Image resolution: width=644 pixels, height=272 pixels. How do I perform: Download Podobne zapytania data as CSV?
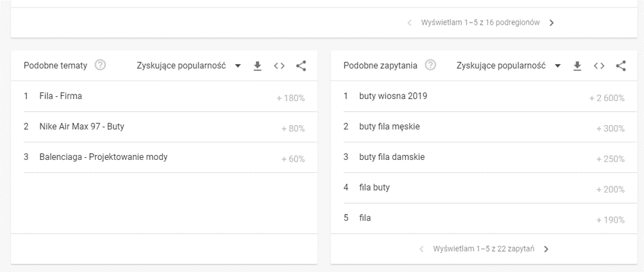click(x=577, y=66)
